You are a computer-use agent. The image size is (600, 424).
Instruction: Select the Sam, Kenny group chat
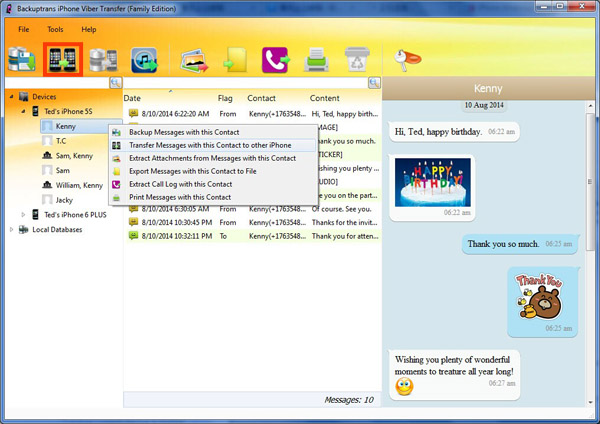coord(74,156)
